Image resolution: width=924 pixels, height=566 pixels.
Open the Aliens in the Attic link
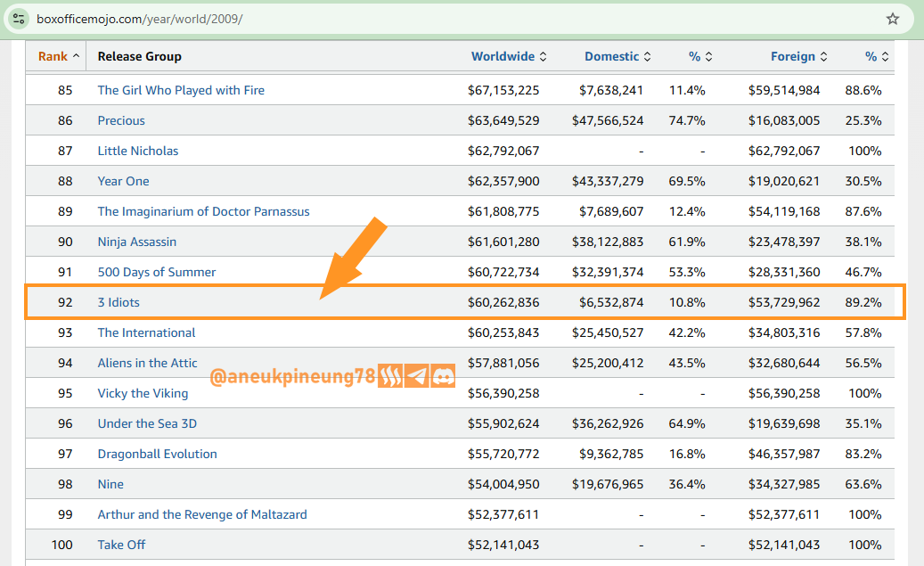point(147,363)
